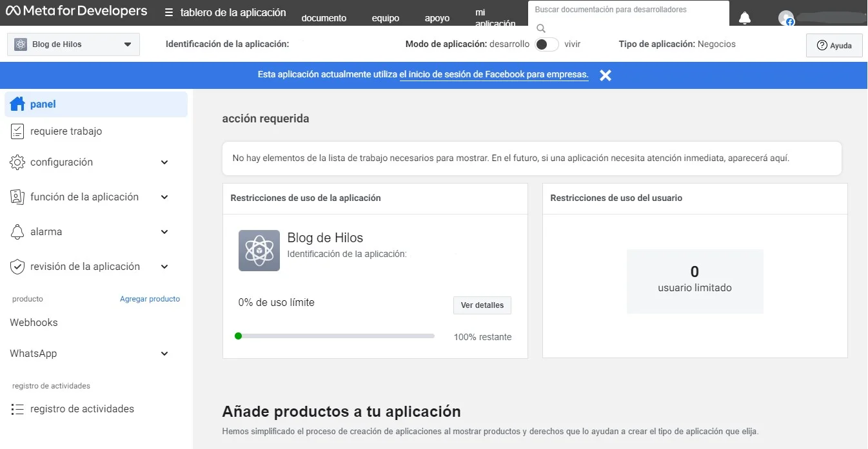868x449 pixels.
Task: Click the search magnifier icon
Action: pyautogui.click(x=541, y=28)
